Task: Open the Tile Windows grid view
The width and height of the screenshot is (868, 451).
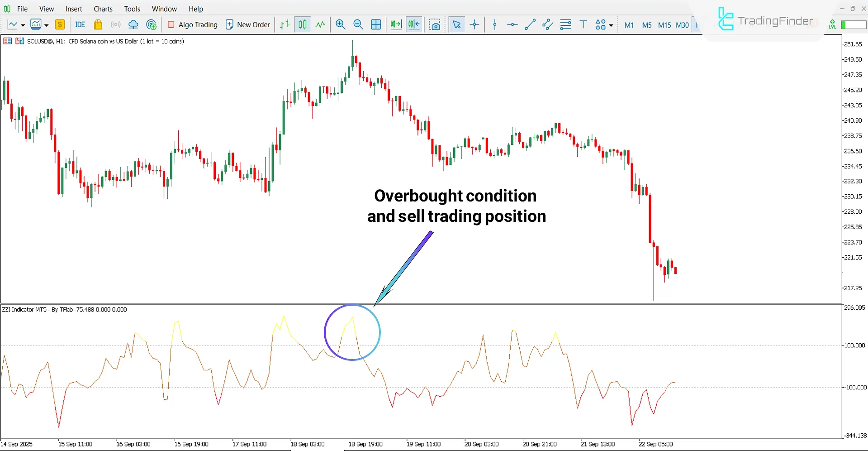Action: pyautogui.click(x=376, y=24)
